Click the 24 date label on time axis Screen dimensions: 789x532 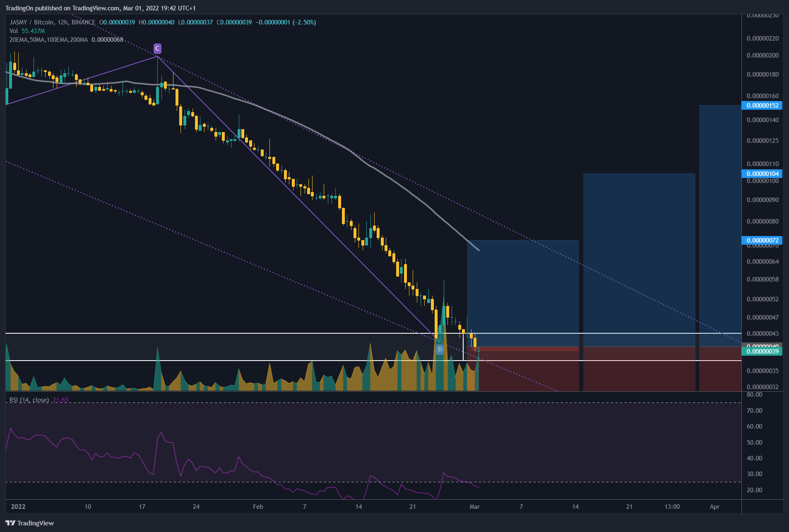[x=196, y=507]
